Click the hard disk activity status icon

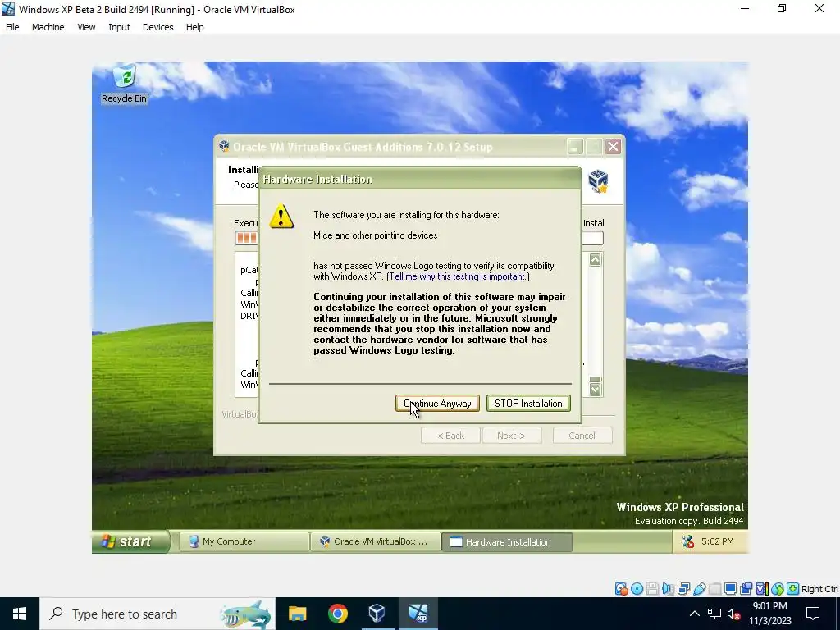(x=622, y=589)
